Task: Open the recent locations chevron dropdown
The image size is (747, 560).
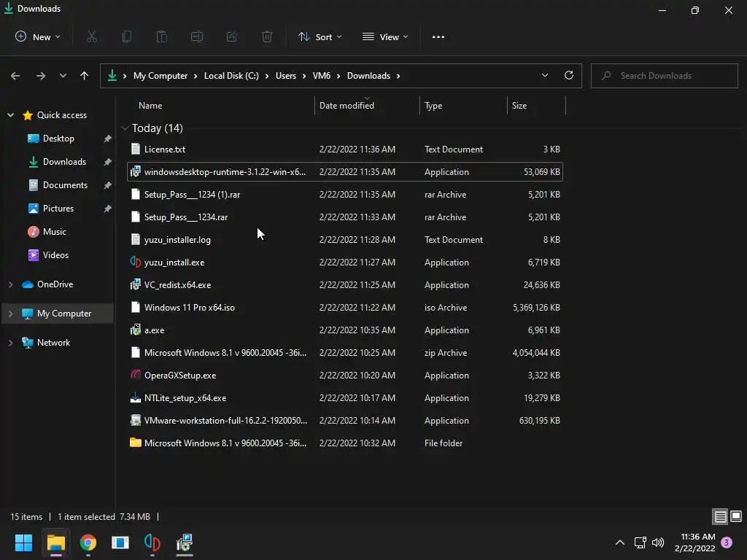Action: [x=63, y=76]
